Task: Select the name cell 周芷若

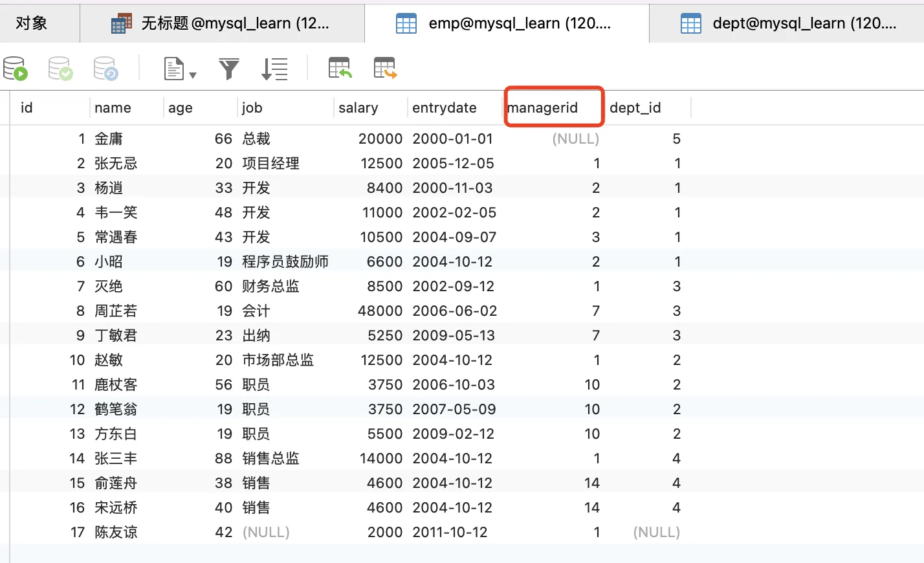Action: coord(116,311)
